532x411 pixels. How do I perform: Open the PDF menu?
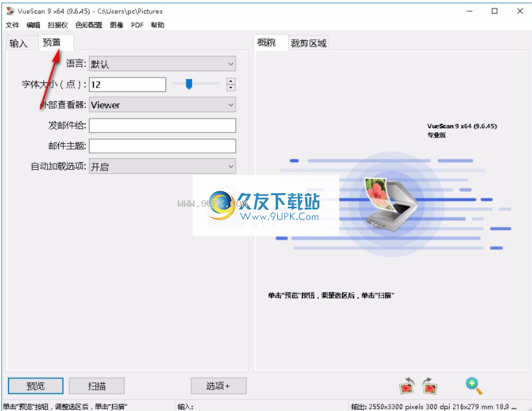click(138, 25)
